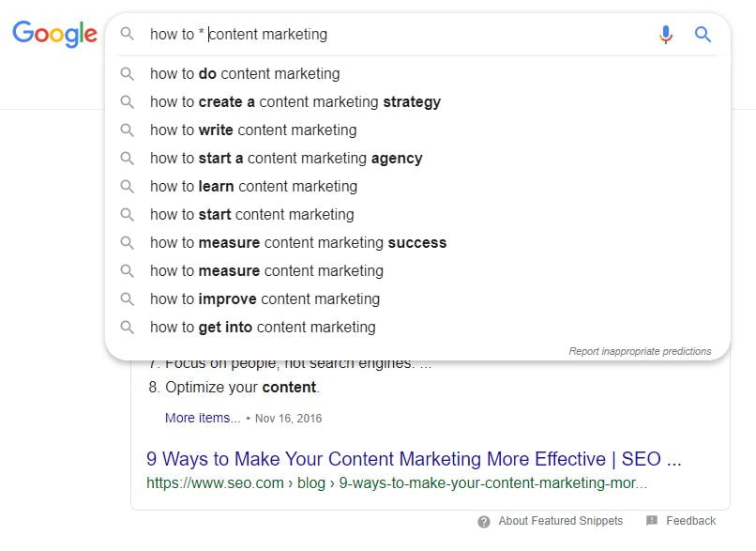The image size is (756, 551).
Task: Select suggestion 'how to do content marketing'
Action: click(x=417, y=74)
